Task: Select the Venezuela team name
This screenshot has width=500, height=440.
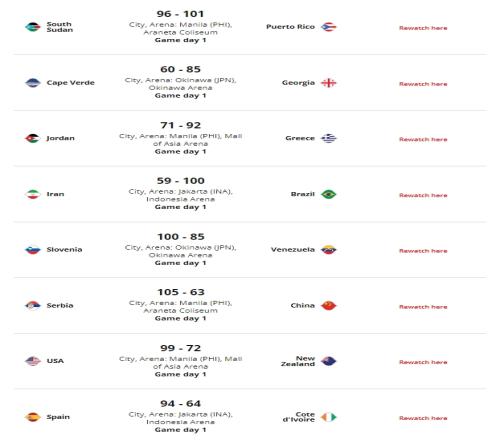Action: click(x=293, y=250)
